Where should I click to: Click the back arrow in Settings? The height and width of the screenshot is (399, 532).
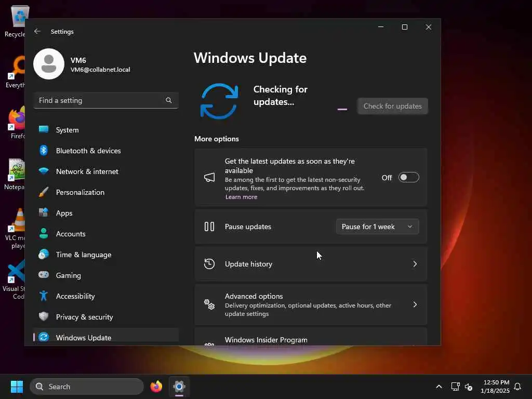tap(37, 31)
